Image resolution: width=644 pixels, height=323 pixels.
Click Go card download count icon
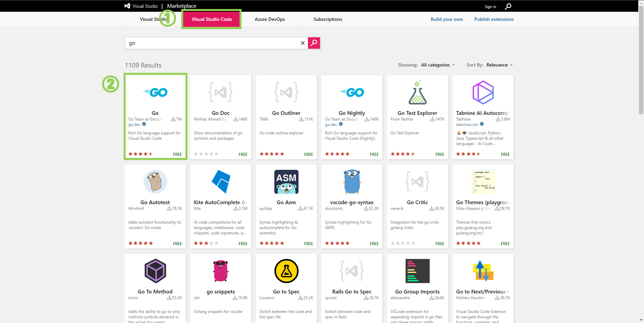(x=173, y=119)
